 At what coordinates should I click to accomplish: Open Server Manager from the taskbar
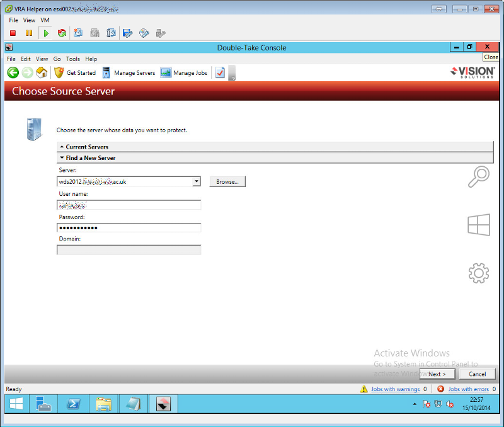click(43, 404)
